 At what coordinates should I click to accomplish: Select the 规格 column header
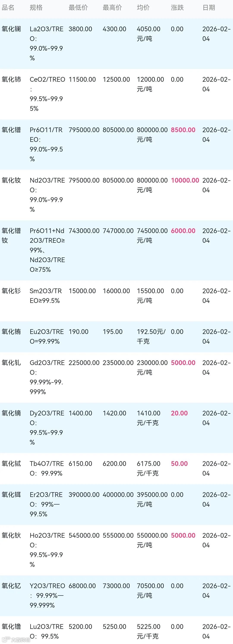coord(36,8)
